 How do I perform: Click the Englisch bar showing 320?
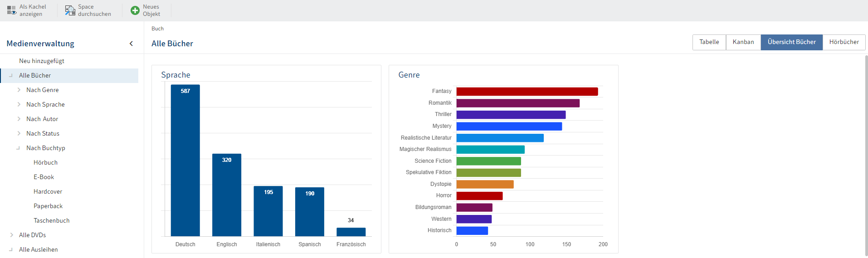click(227, 195)
